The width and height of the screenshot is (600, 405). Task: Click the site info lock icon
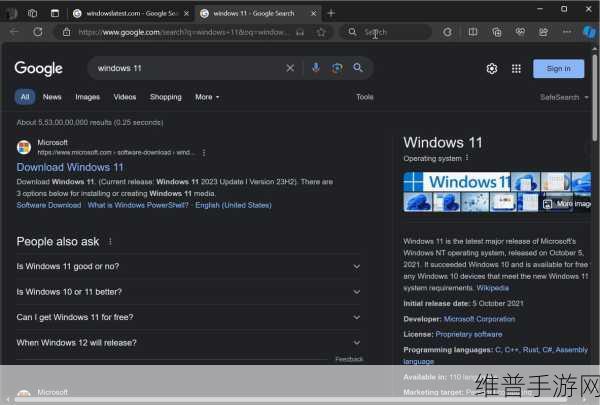67,32
